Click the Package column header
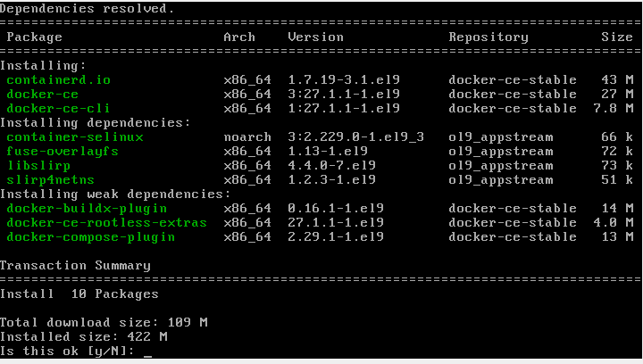Screen dimensions: 643x364 (34, 37)
